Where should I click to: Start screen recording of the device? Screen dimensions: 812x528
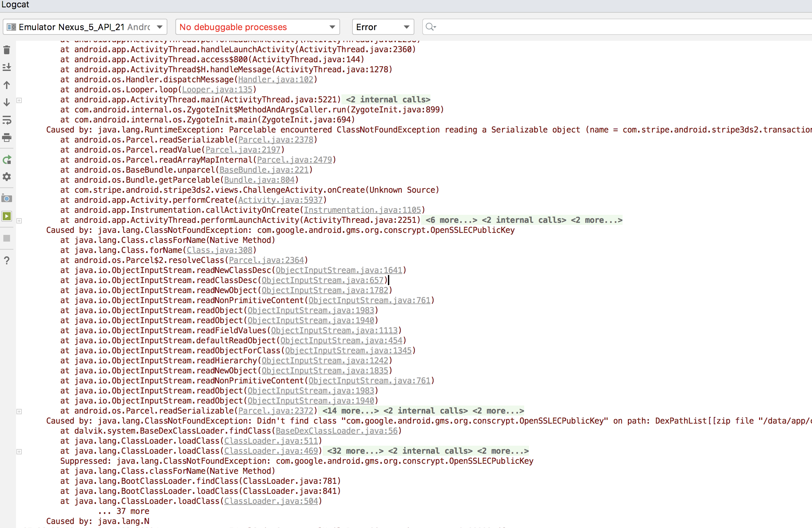click(6, 216)
